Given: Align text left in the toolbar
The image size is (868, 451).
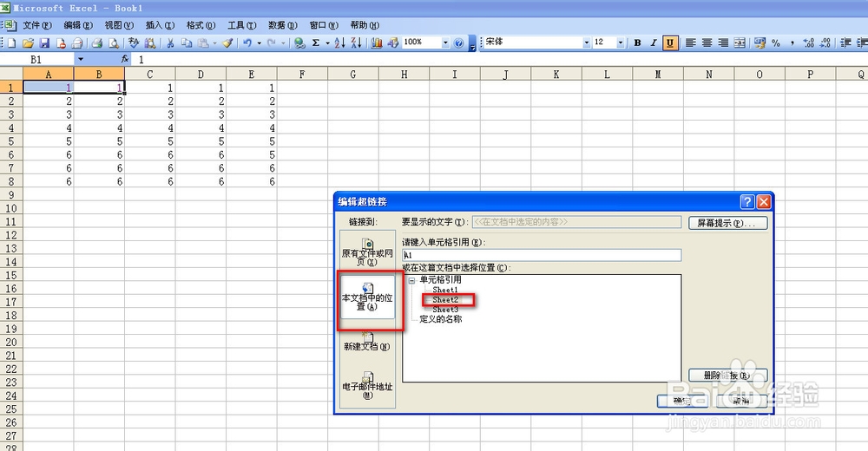Looking at the screenshot, I should [690, 42].
